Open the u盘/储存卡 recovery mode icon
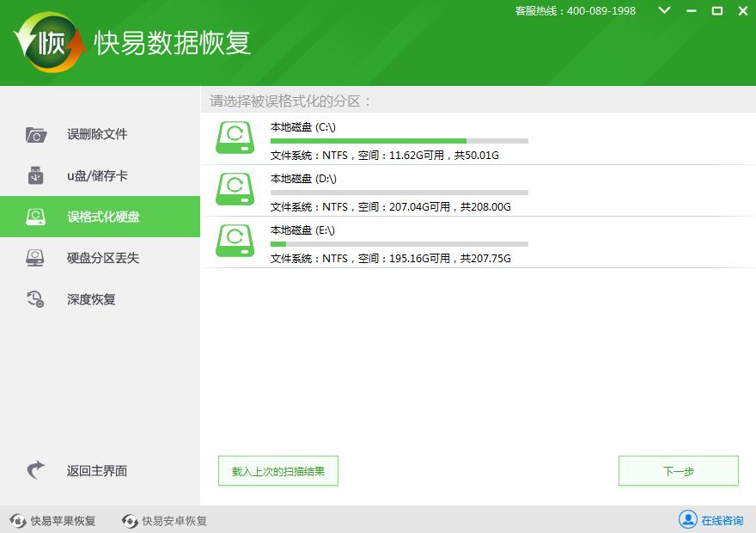The width and height of the screenshot is (756, 533). 35,175
